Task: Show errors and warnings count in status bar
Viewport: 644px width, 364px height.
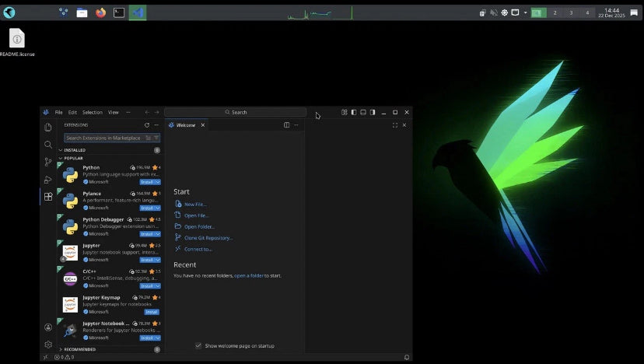Action: (65, 358)
